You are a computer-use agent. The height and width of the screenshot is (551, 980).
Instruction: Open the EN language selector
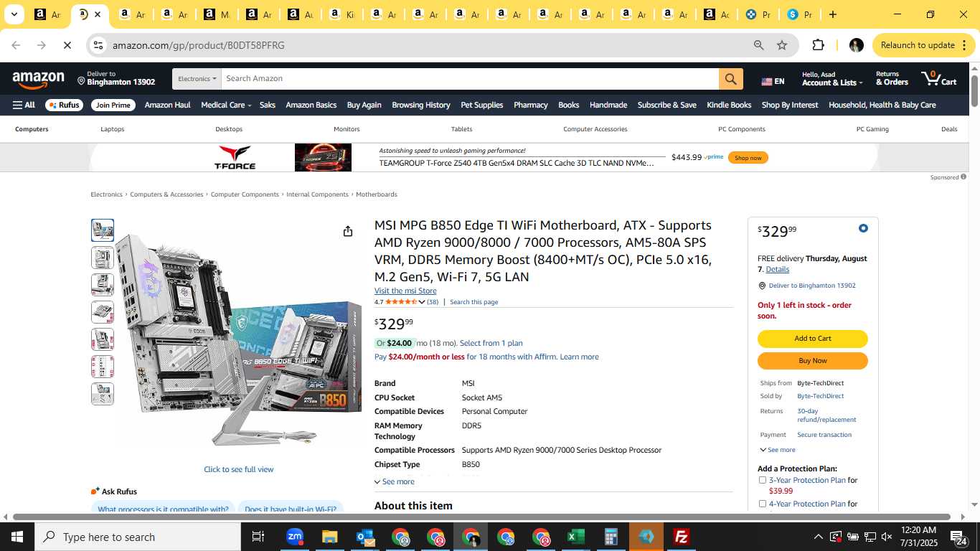pos(773,81)
